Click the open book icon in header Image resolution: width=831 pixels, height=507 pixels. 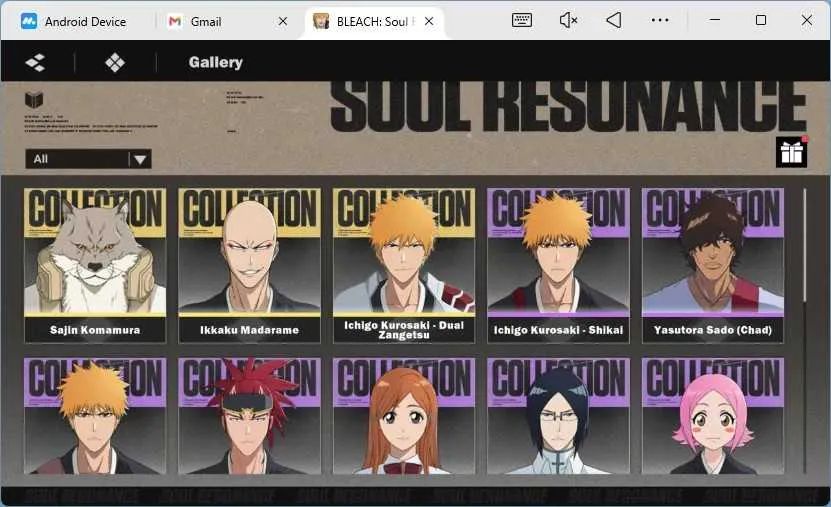click(34, 99)
